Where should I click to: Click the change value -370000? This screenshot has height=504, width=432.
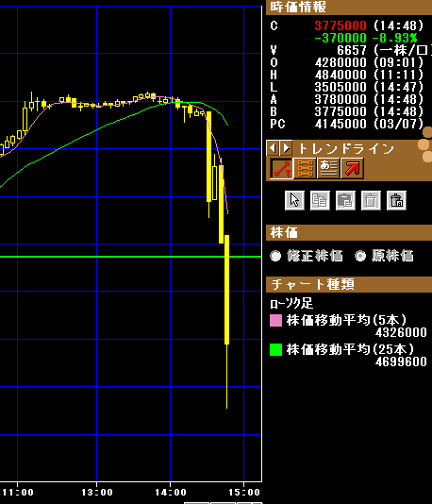341,38
